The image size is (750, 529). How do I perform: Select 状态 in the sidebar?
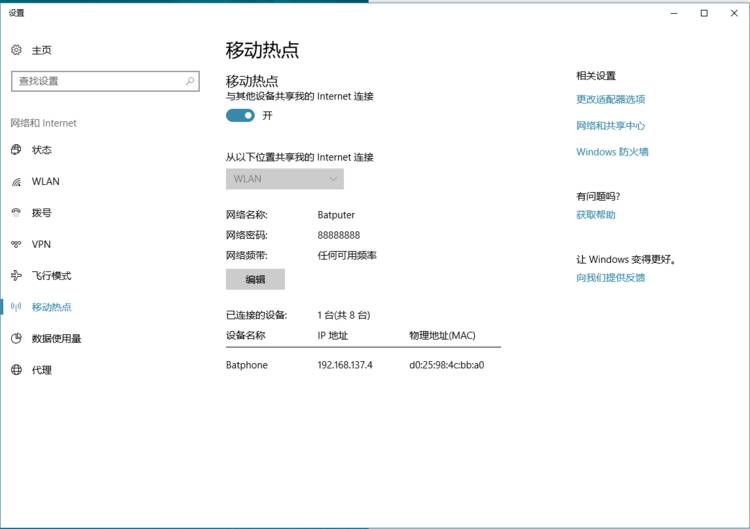tap(42, 150)
